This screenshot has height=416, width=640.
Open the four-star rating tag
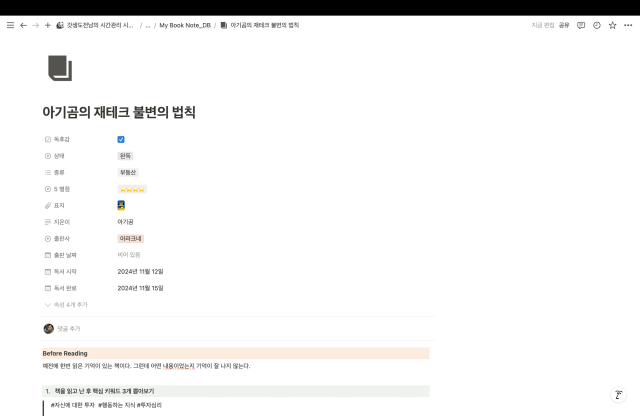tap(132, 189)
